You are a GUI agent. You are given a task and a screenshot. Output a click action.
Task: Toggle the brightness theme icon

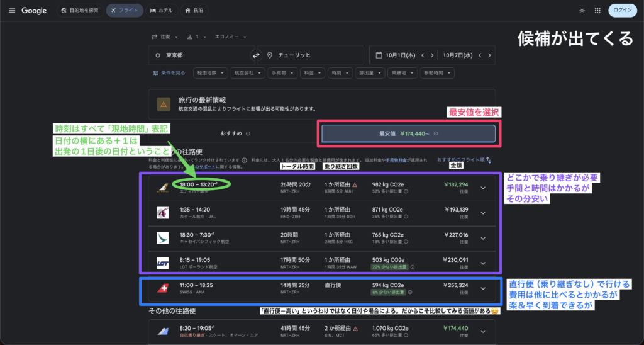pos(582,11)
